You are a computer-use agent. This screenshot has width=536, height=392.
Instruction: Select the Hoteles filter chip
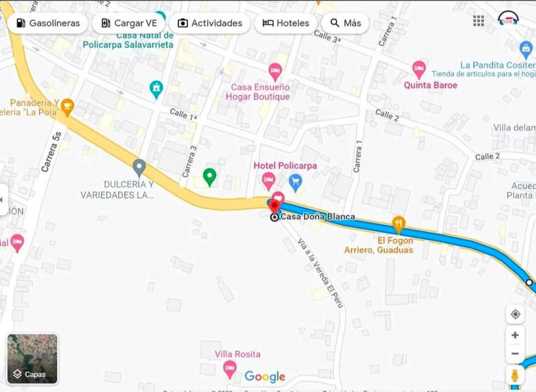pyautogui.click(x=286, y=23)
